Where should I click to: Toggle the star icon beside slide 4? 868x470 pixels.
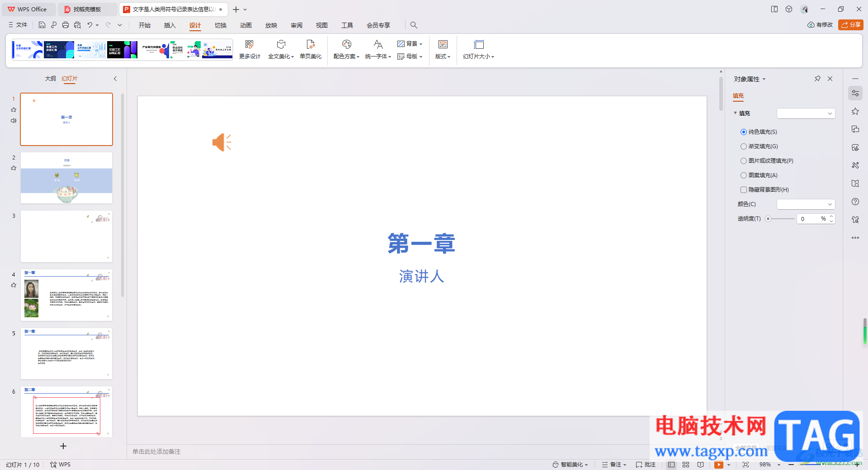(x=14, y=285)
